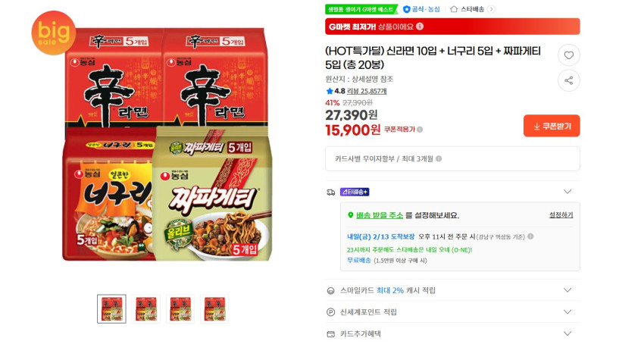644x344 pixels.
Task: Click the 스타배송+ purple badge
Action: [x=355, y=192]
